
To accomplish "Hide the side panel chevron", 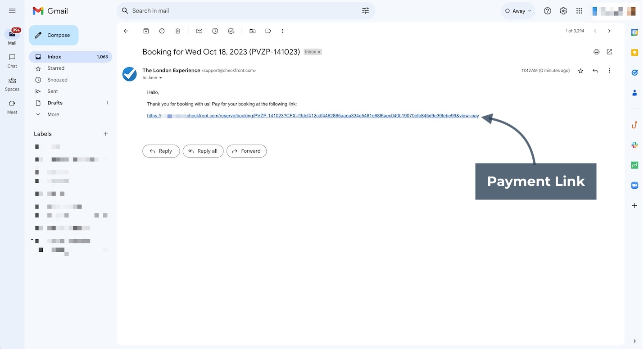I will coord(635,341).
